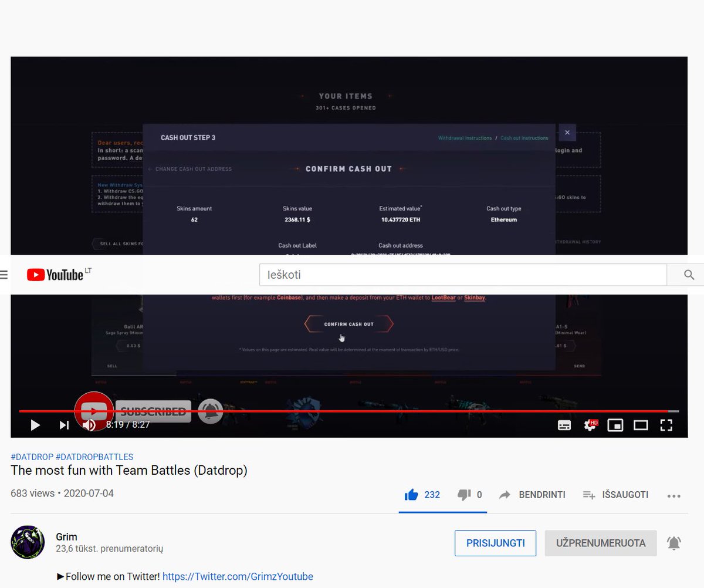
Task: Click CONFIRM CASH OUT in the video
Action: [348, 324]
